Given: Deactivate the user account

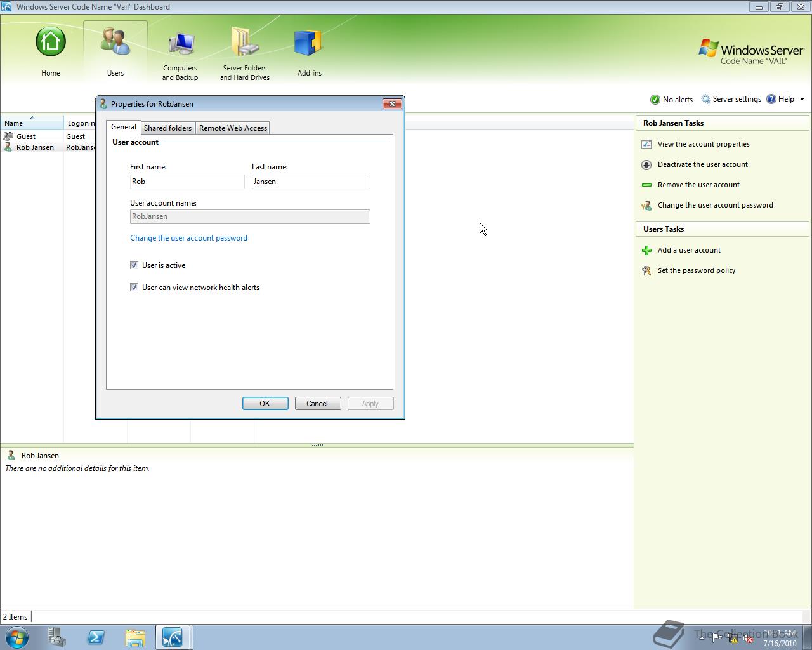Looking at the screenshot, I should point(702,164).
